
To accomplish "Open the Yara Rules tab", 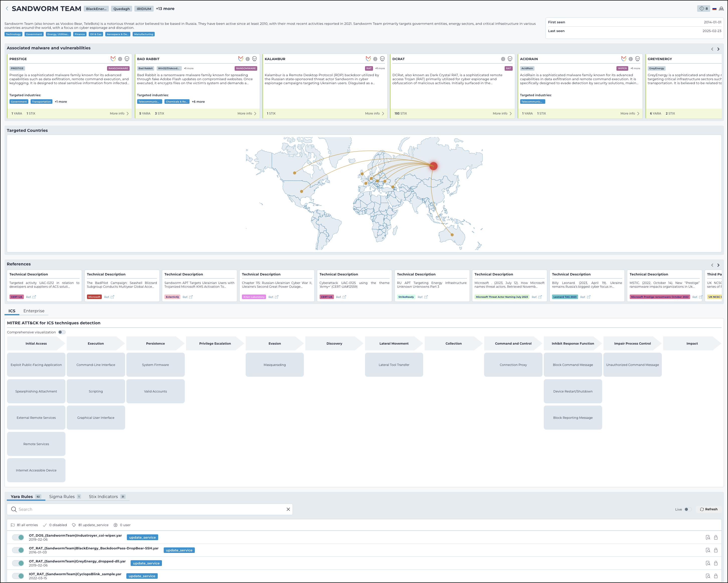I will coord(26,497).
